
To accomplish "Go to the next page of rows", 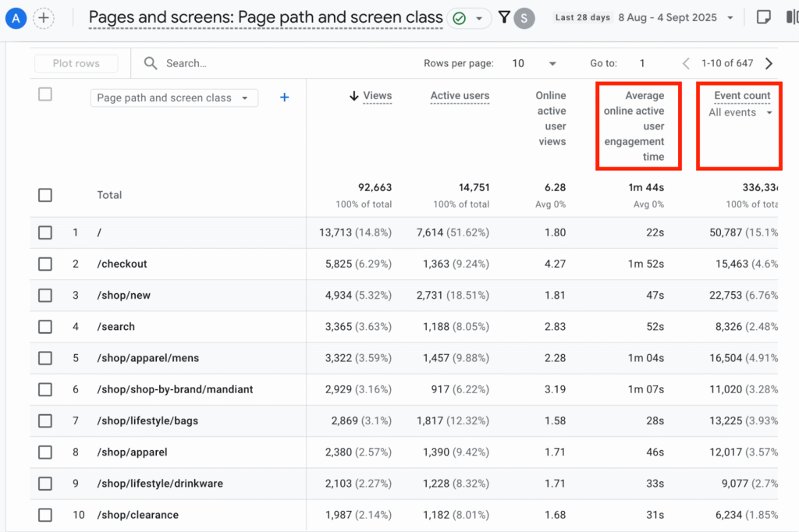I will click(769, 63).
